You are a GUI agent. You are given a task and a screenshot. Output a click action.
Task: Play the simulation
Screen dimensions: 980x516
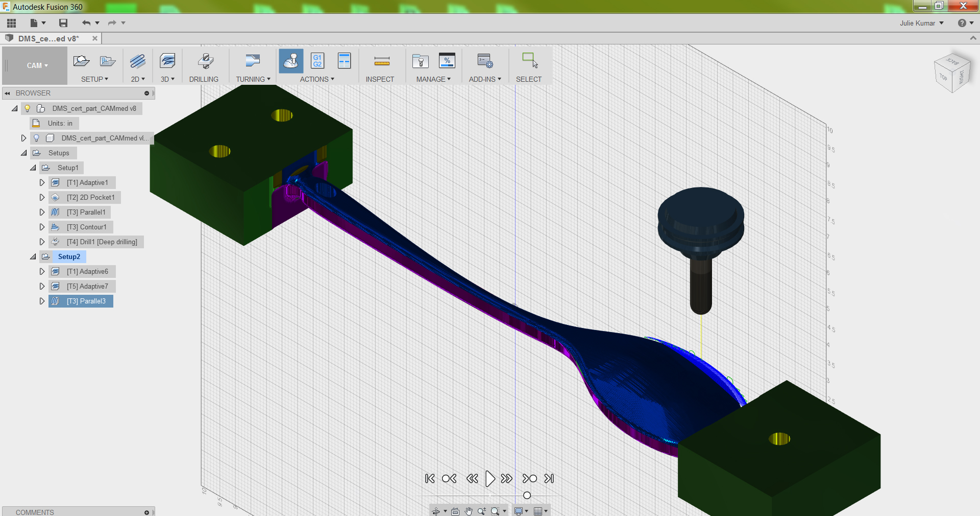click(490, 479)
